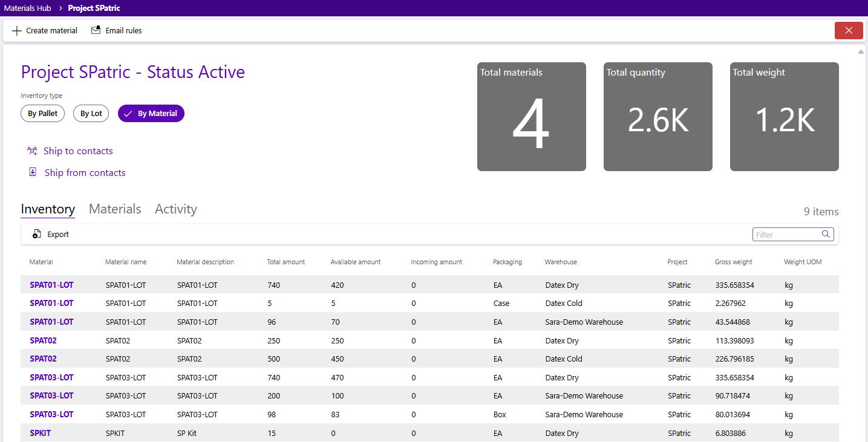
Task: Open SPAT02 material in Datex Cold row
Action: (x=43, y=359)
